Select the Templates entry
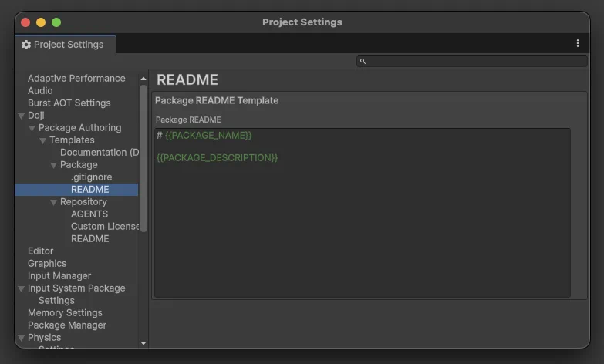 [72, 140]
